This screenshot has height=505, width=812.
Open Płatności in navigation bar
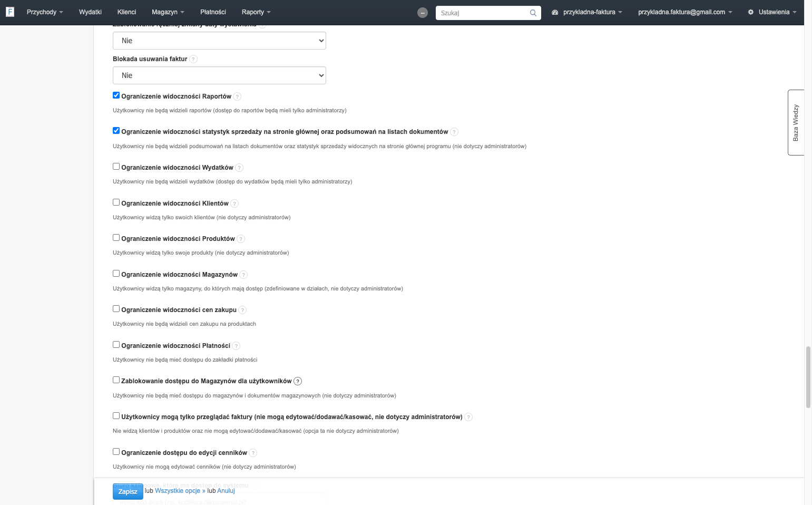(x=213, y=12)
